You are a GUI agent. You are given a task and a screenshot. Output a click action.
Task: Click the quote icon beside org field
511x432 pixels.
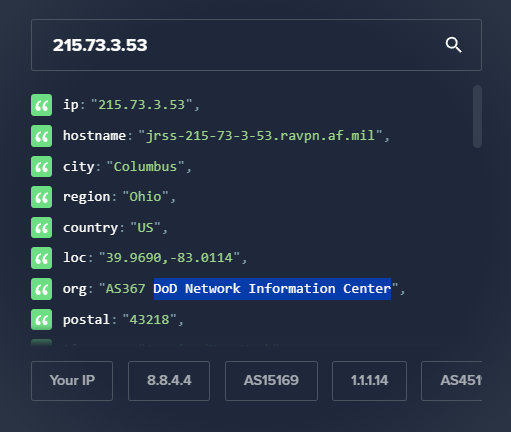[x=41, y=289]
